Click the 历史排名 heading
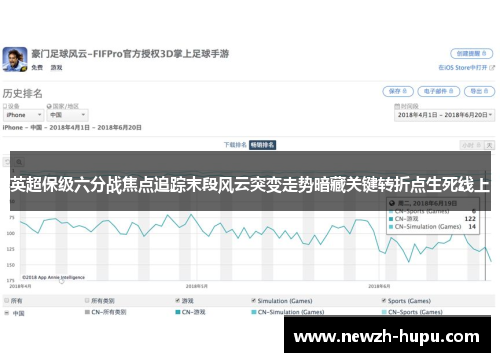 click(23, 93)
